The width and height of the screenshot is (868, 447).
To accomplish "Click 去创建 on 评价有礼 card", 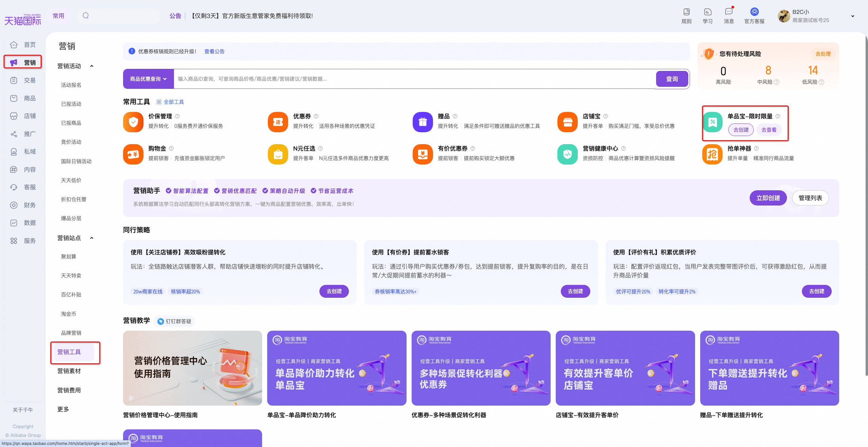I will 816,291.
